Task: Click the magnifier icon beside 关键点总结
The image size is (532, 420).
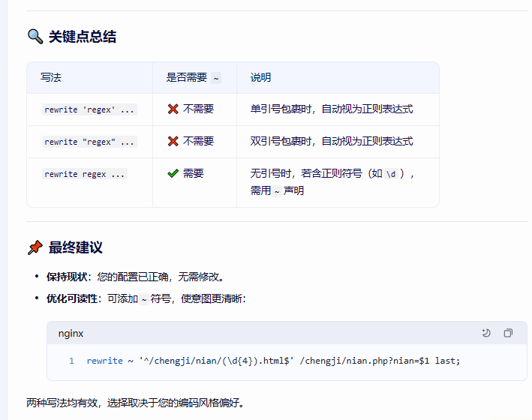Action: (35, 36)
